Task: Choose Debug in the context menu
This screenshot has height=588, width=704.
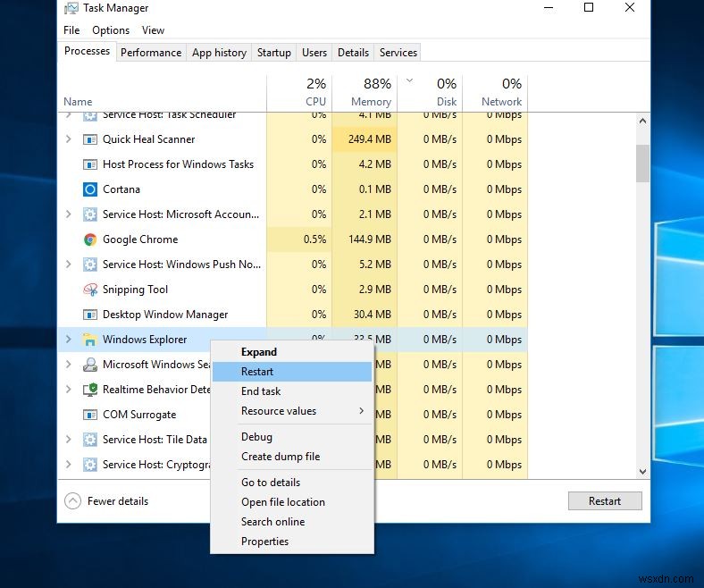Action: [x=292, y=437]
